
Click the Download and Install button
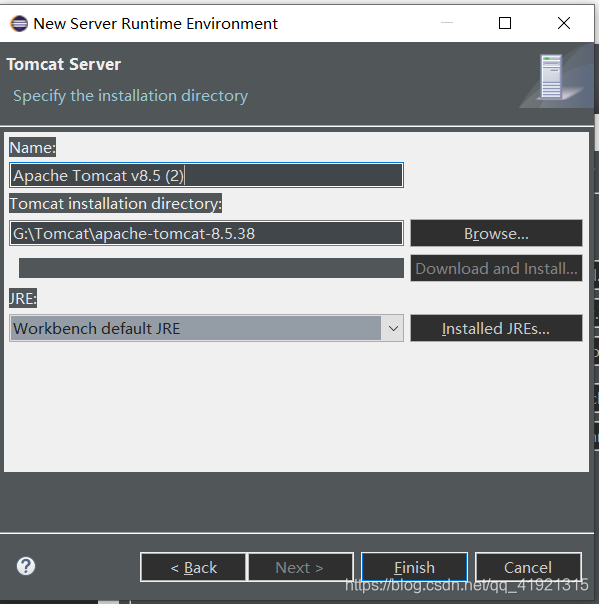coord(496,268)
